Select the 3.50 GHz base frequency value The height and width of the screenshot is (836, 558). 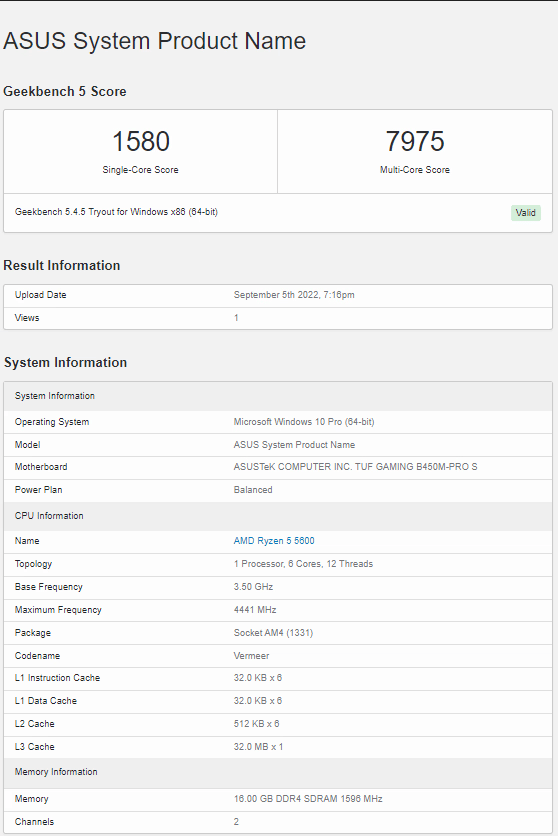(253, 587)
